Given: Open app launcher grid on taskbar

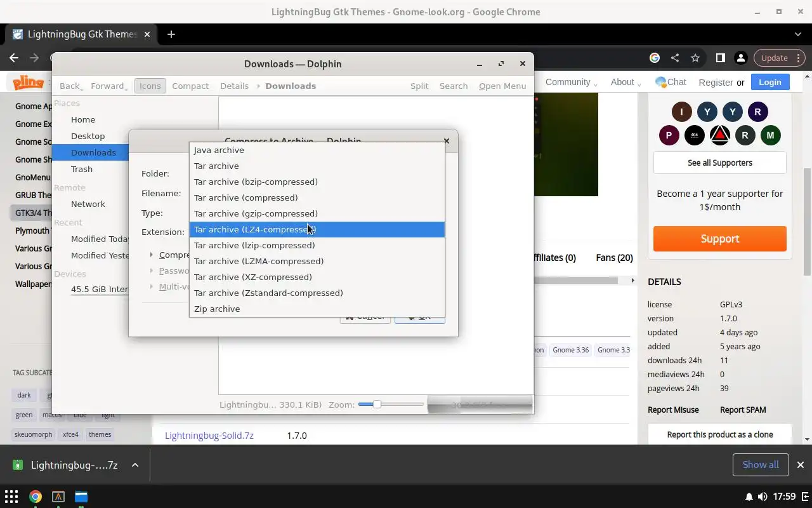Looking at the screenshot, I should coord(11,497).
